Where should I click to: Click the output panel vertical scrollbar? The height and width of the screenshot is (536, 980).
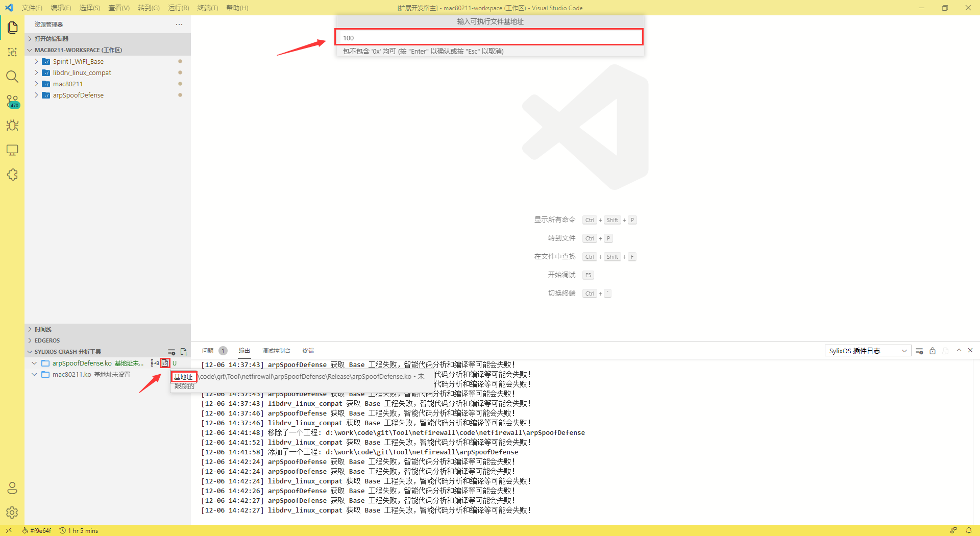(x=976, y=442)
